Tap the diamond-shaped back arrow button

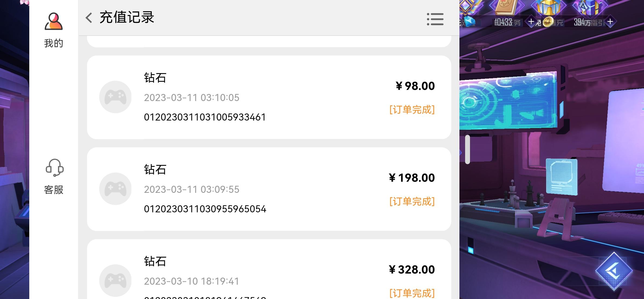click(614, 271)
